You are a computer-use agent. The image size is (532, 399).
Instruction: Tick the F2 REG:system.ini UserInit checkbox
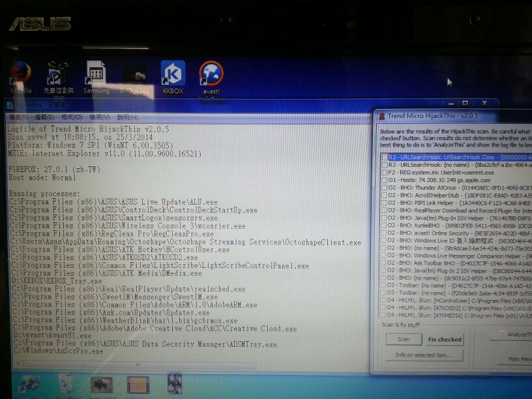[x=385, y=172]
